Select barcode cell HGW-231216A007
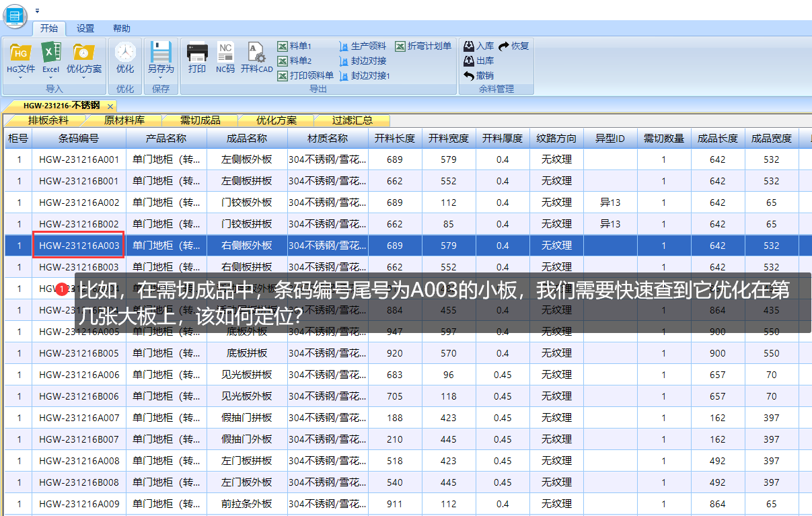The width and height of the screenshot is (812, 516). 79,418
